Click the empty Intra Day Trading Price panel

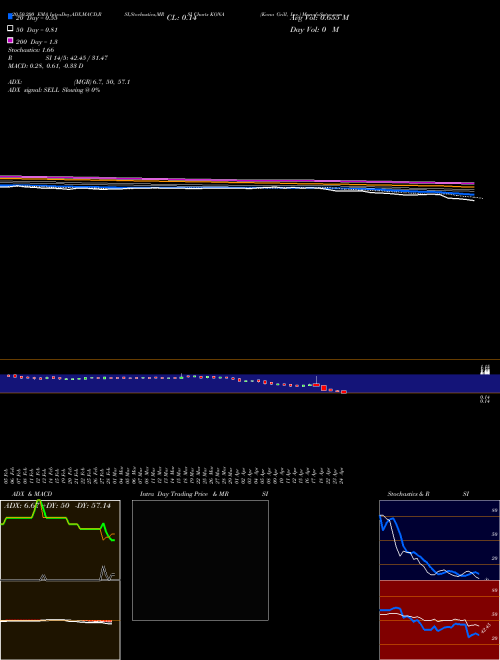[x=200, y=560]
